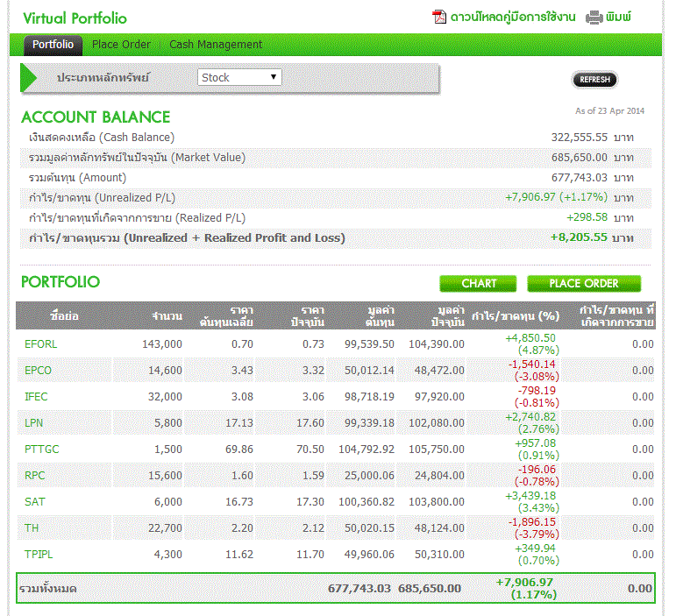Click the green PLACE ORDER button

coord(584,284)
